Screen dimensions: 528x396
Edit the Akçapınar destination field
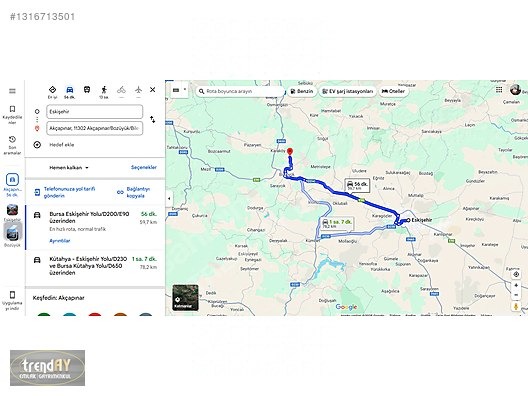(x=95, y=128)
